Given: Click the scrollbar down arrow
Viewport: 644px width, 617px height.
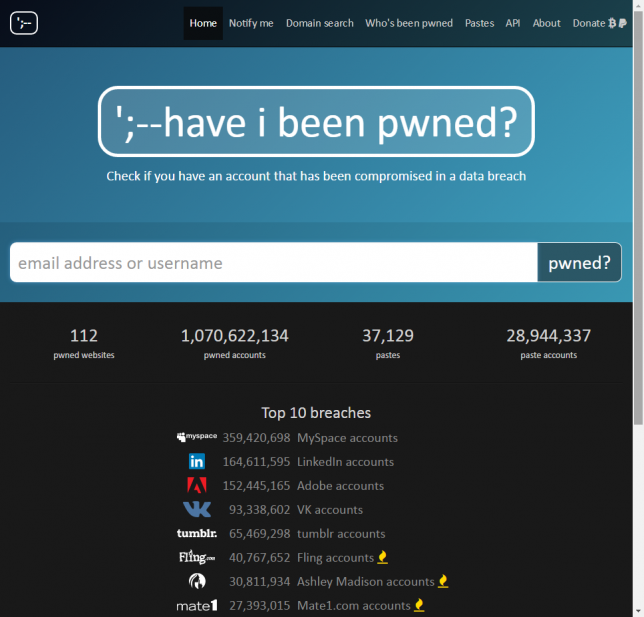Looking at the screenshot, I should [x=638, y=612].
